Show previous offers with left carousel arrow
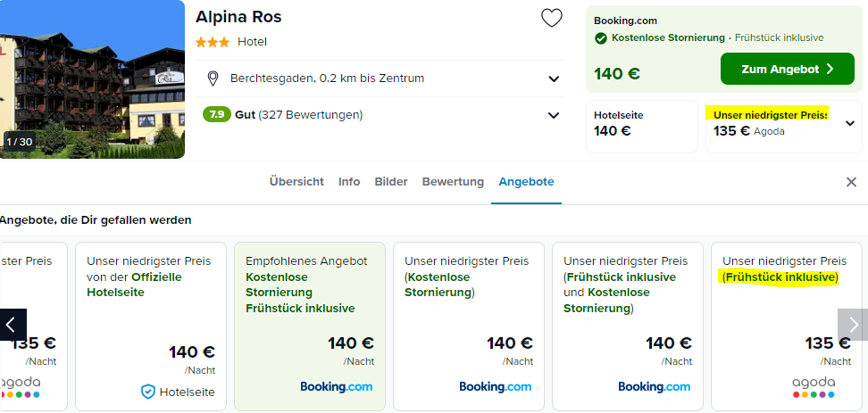The height and width of the screenshot is (413, 868). pyautogui.click(x=13, y=325)
